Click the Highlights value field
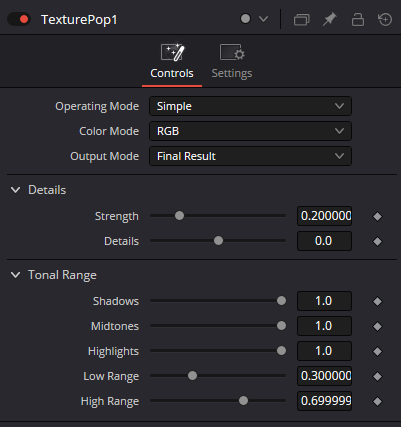The width and height of the screenshot is (401, 427). 324,351
